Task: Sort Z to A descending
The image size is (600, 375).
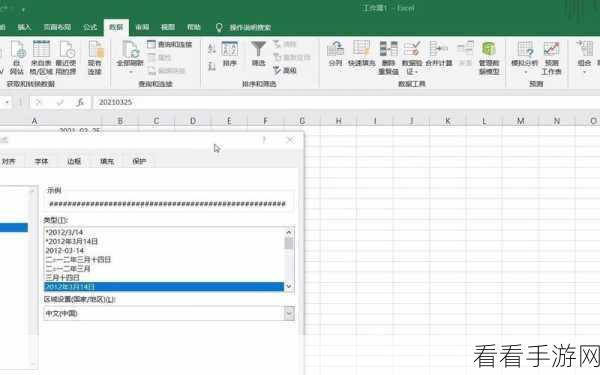Action: [x=212, y=66]
